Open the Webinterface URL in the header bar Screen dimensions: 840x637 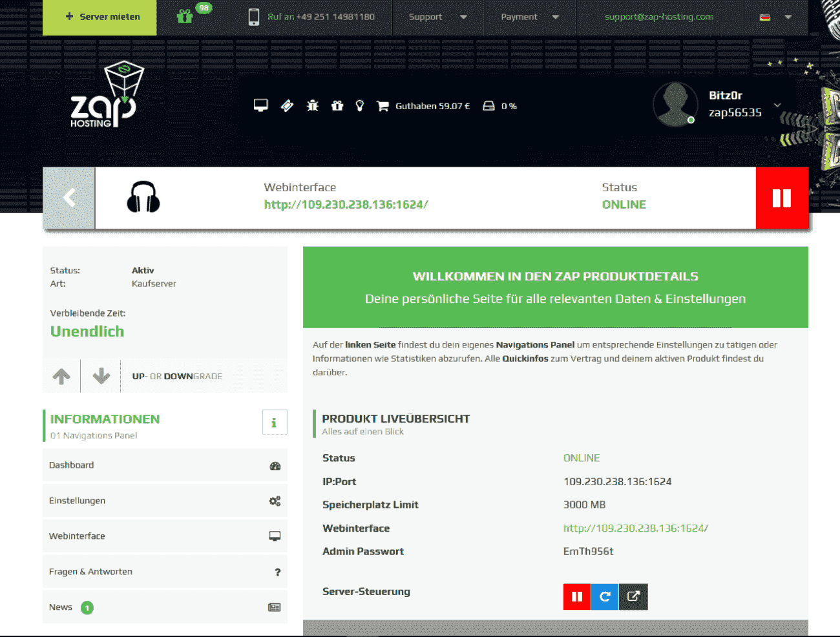point(346,204)
